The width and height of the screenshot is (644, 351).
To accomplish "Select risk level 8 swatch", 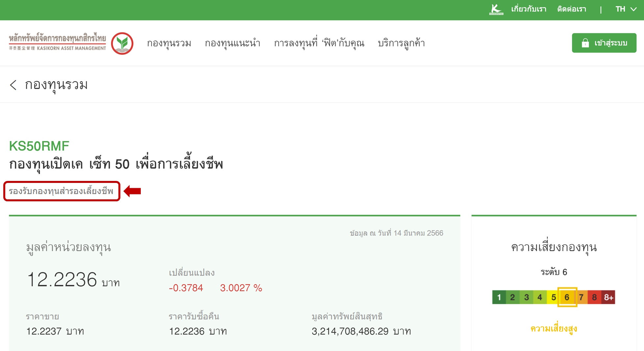I will [594, 297].
